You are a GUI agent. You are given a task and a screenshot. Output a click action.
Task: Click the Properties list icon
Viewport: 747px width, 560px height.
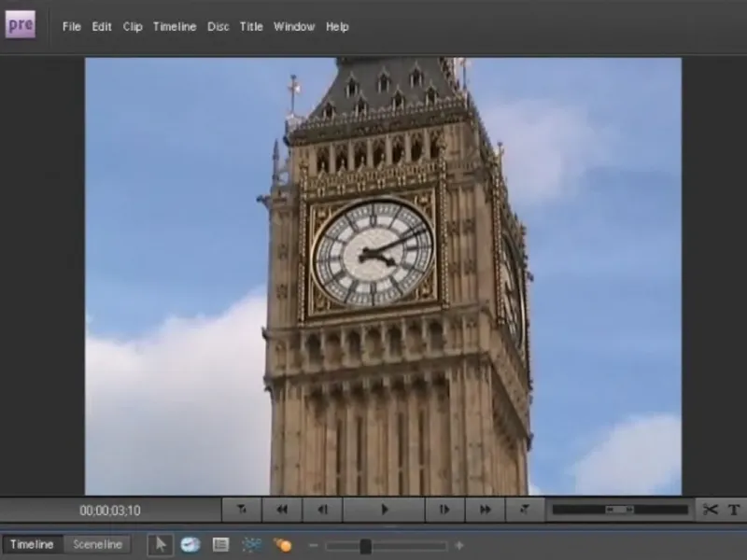220,544
